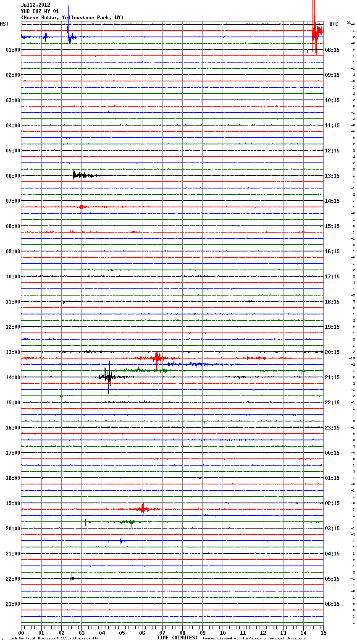This screenshot has height=644, width=357.
Task: Click the 23:00 MST row label
Action: pyautogui.click(x=13, y=604)
